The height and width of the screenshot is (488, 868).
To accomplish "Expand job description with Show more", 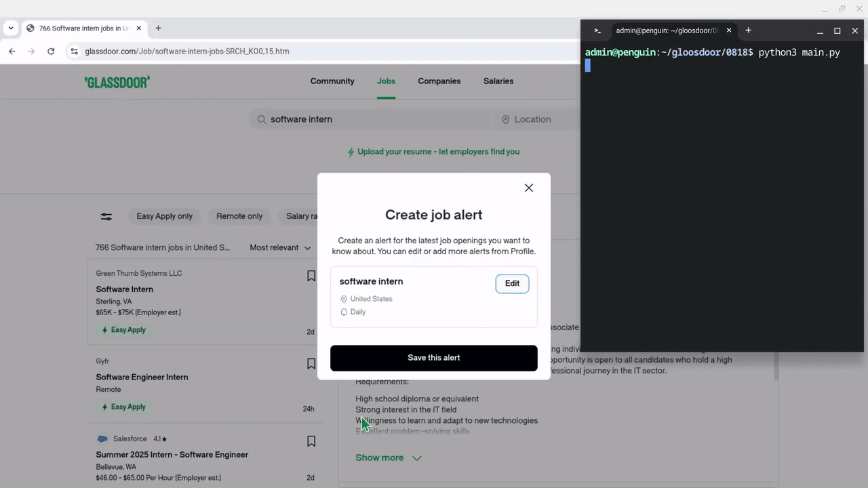I will (388, 458).
